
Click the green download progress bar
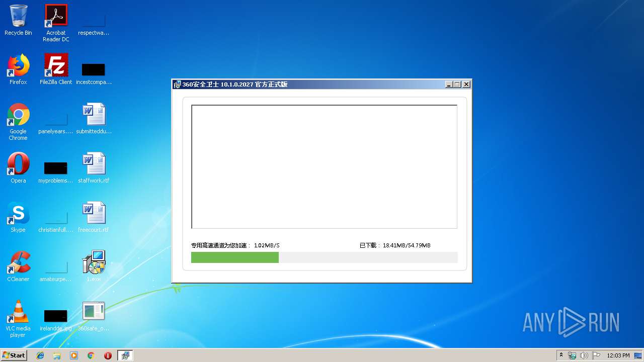point(235,257)
